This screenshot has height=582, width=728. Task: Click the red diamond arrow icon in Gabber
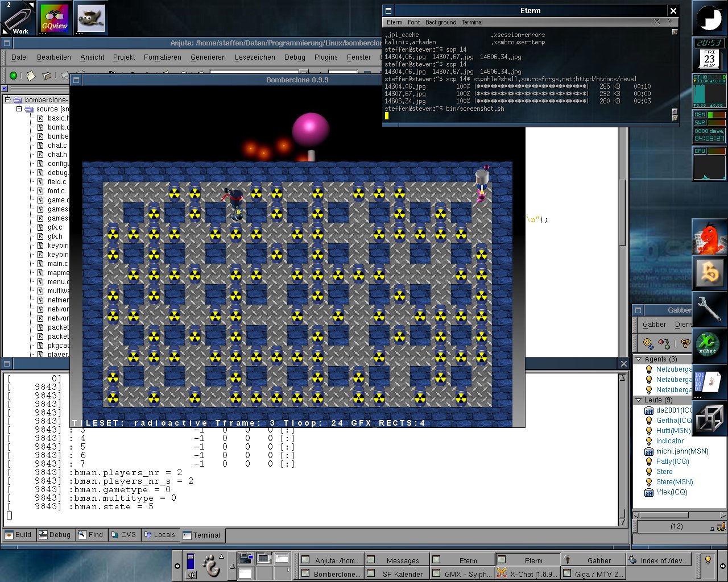(664, 343)
